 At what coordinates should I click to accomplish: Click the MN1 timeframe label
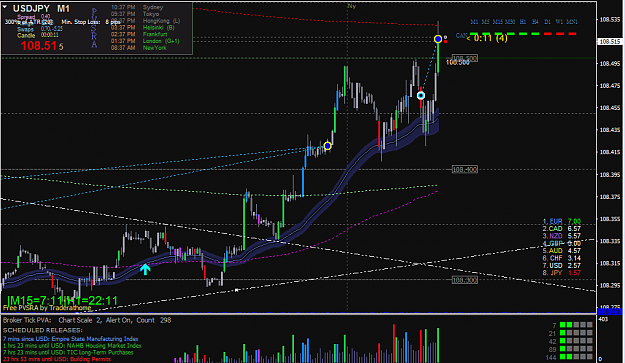[572, 22]
